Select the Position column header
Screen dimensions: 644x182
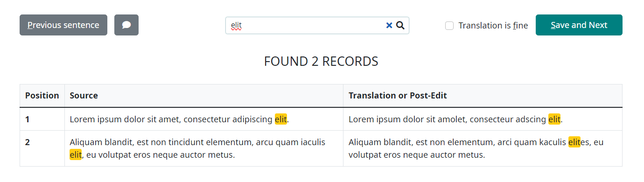pos(42,96)
